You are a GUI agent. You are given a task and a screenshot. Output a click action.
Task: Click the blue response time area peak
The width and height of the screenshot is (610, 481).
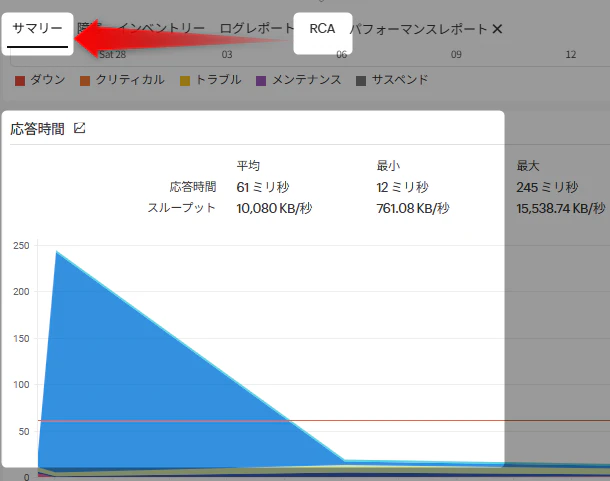click(57, 252)
